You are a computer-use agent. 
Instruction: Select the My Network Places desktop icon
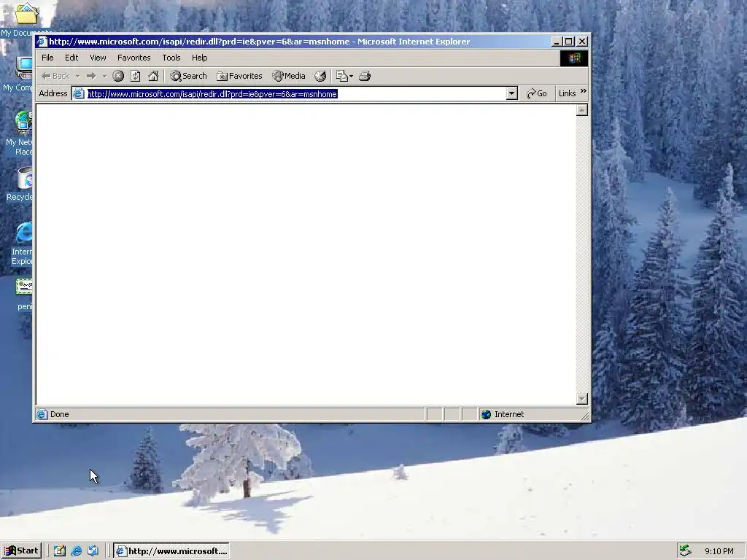[x=20, y=133]
